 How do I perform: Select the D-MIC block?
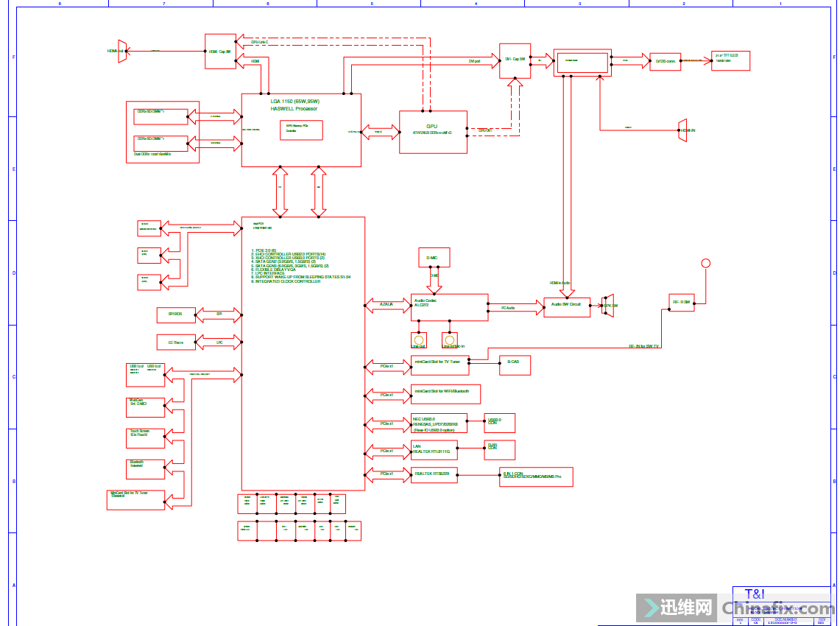pos(433,257)
